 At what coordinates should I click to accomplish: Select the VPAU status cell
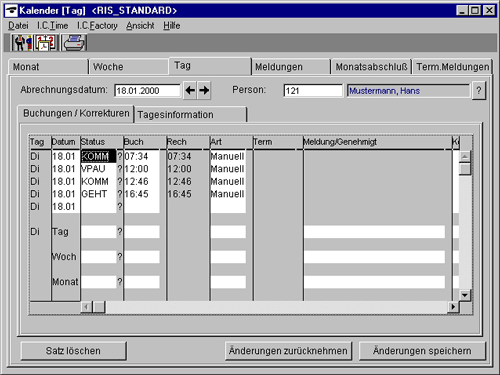(x=98, y=169)
